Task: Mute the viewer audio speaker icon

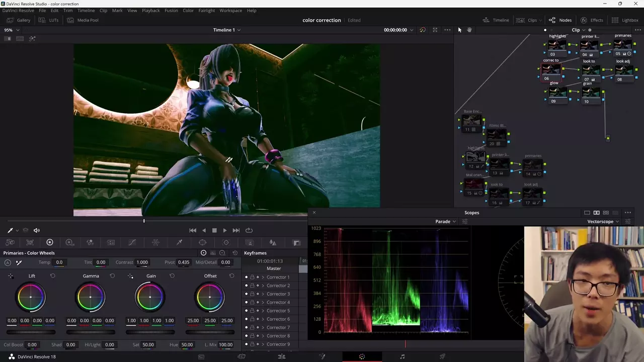Action: coord(36,230)
